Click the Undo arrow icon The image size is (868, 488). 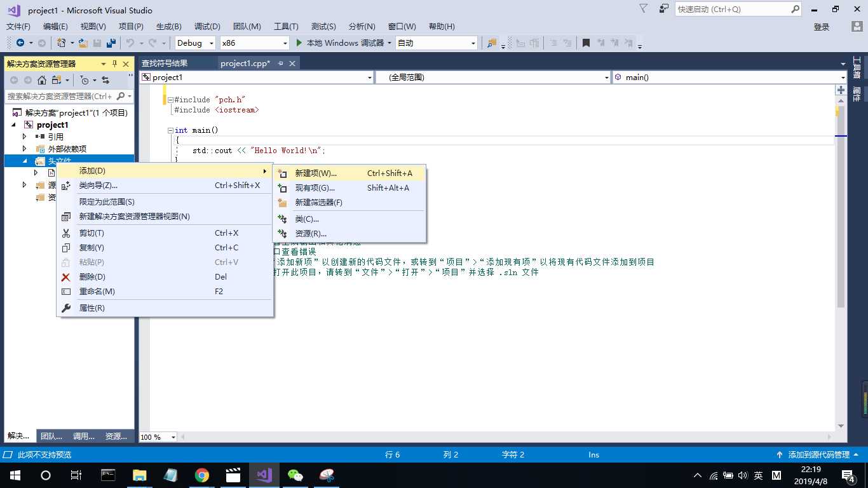[x=130, y=43]
